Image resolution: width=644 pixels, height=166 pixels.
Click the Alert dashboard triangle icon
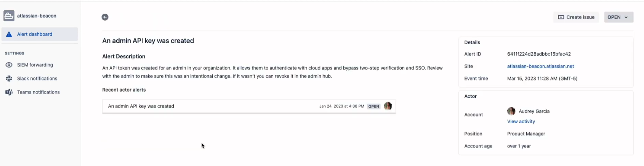pyautogui.click(x=9, y=34)
